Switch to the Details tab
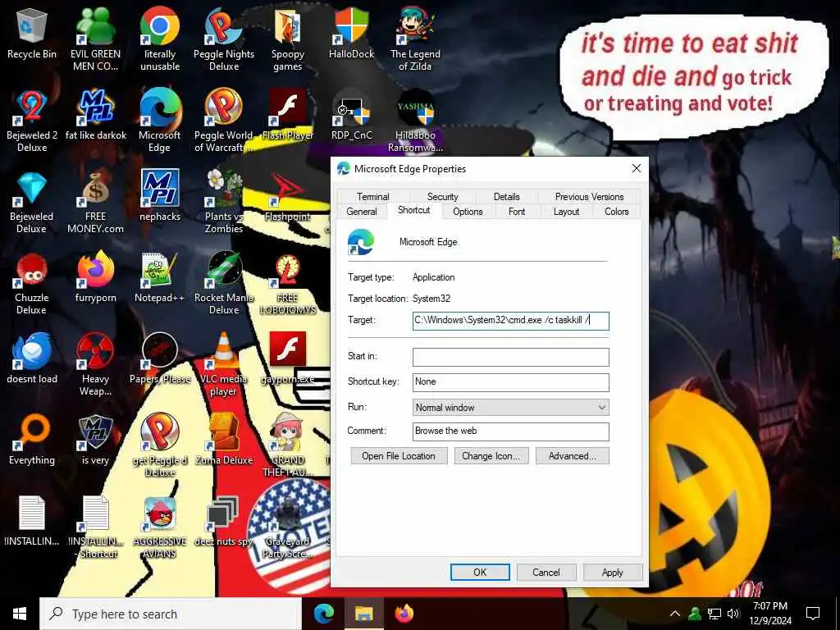Image resolution: width=840 pixels, height=630 pixels. click(506, 197)
